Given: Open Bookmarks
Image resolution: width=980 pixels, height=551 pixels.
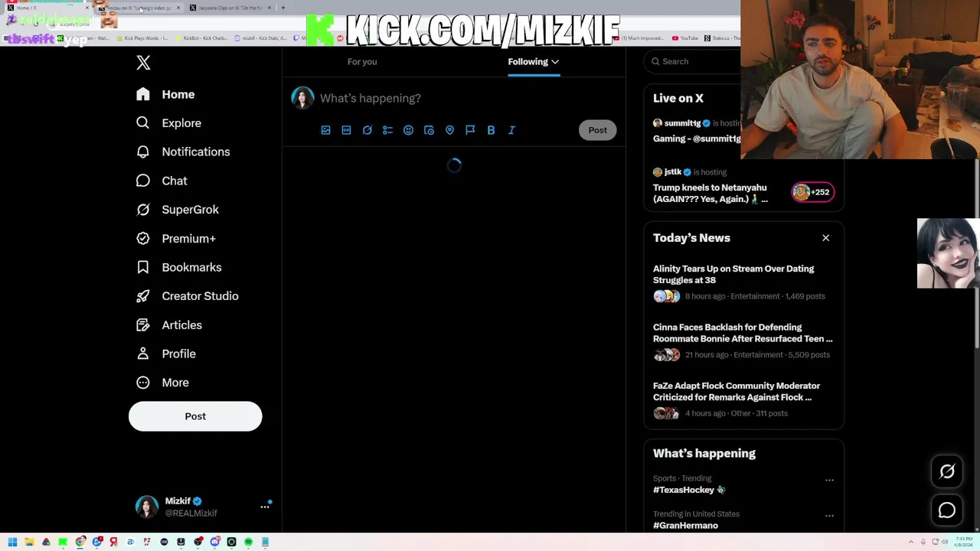Looking at the screenshot, I should 178,267.
